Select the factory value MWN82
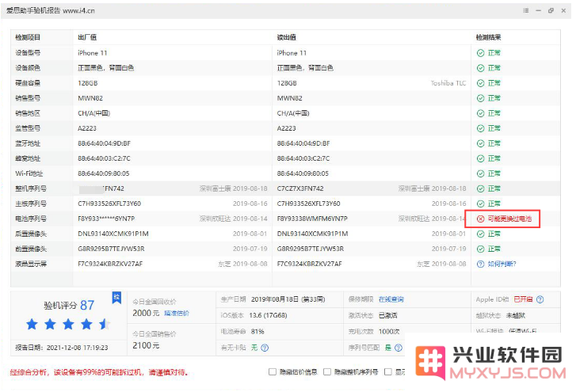Viewport: 576px width, 392px height. point(90,98)
